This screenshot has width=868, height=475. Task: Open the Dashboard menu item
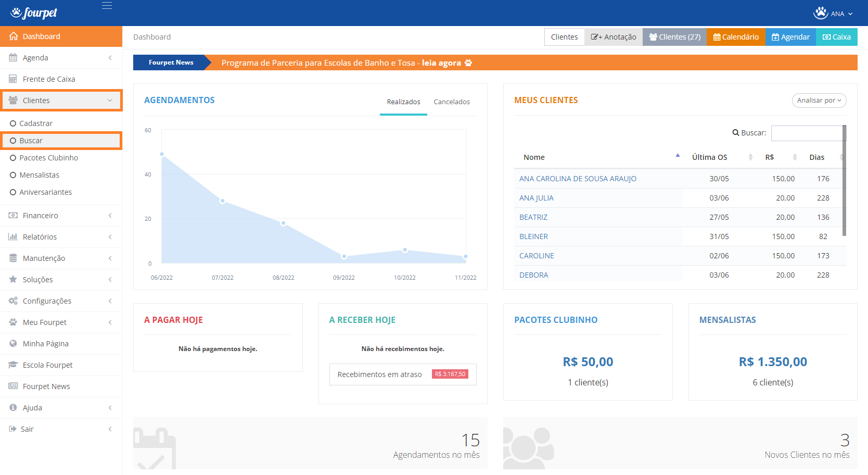click(61, 36)
